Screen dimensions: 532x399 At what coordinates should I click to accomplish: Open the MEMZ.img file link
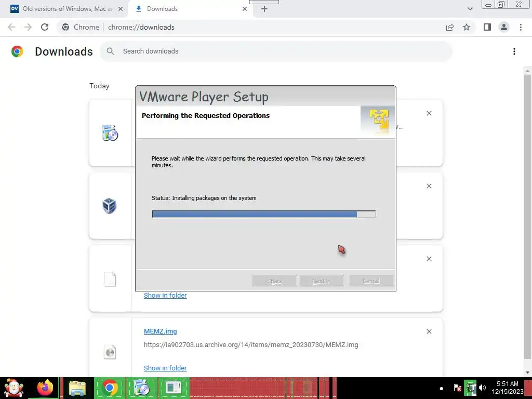tap(160, 331)
